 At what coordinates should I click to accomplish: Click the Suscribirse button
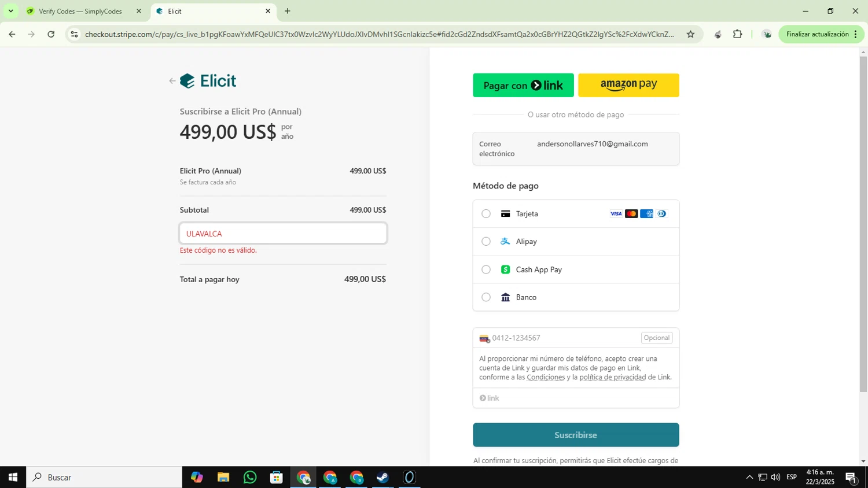(x=576, y=435)
